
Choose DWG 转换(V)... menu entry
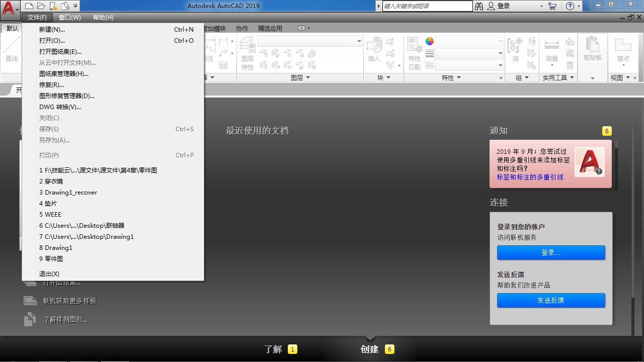click(x=113, y=107)
